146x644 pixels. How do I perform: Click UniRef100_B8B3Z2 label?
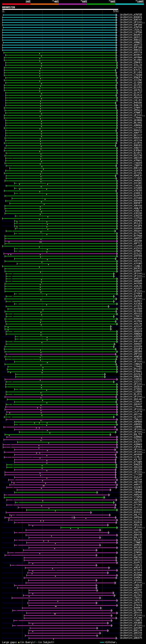pyautogui.click(x=131, y=40)
